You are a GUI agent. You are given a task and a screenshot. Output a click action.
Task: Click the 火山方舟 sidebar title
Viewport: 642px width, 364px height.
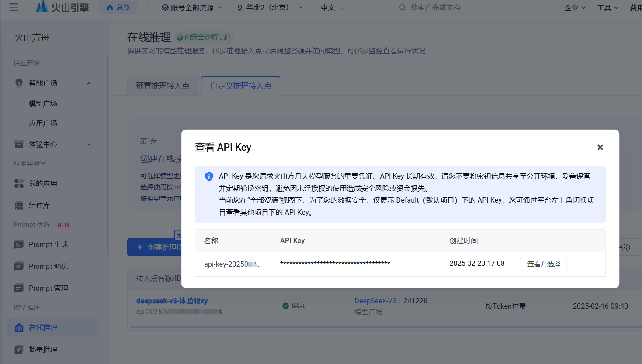point(32,38)
